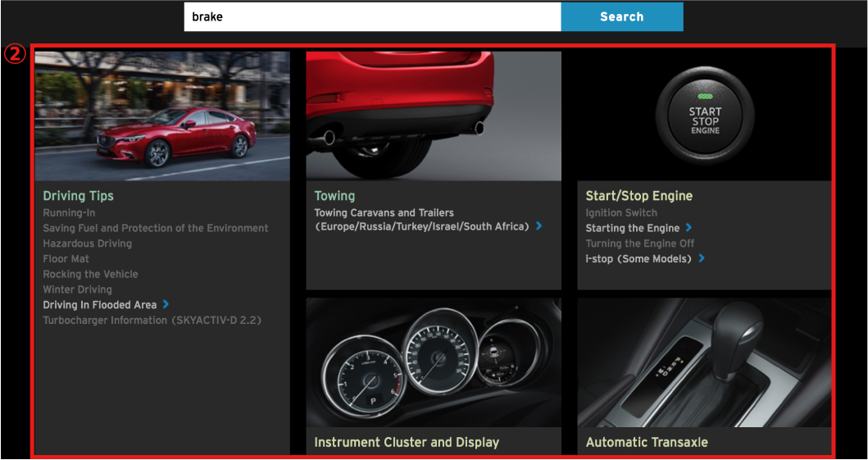Click the search field containing 'brake'
This screenshot has height=460, width=868.
coord(372,16)
